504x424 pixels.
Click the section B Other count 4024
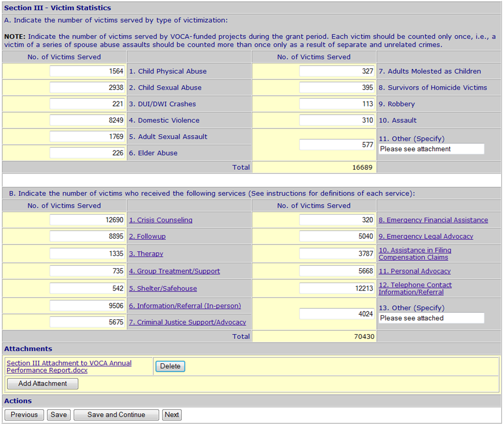[337, 314]
